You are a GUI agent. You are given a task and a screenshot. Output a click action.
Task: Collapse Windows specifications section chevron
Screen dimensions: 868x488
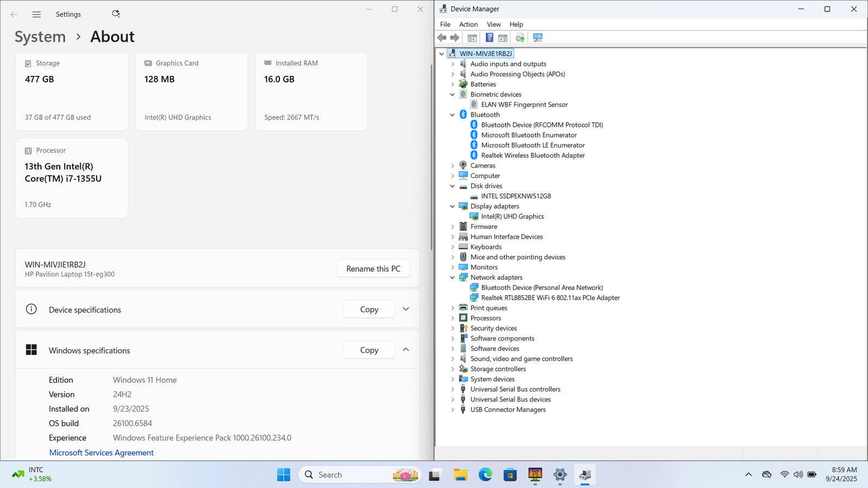coord(406,350)
